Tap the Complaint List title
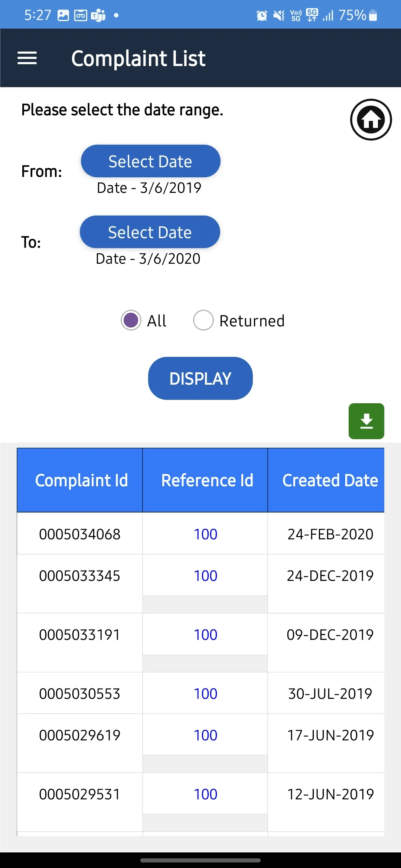 coord(138,59)
